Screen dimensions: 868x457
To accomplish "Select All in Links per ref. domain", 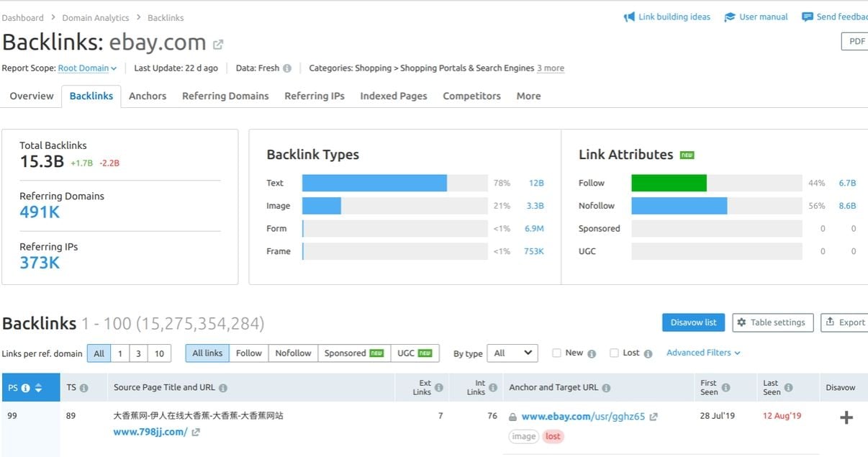I will 99,353.
